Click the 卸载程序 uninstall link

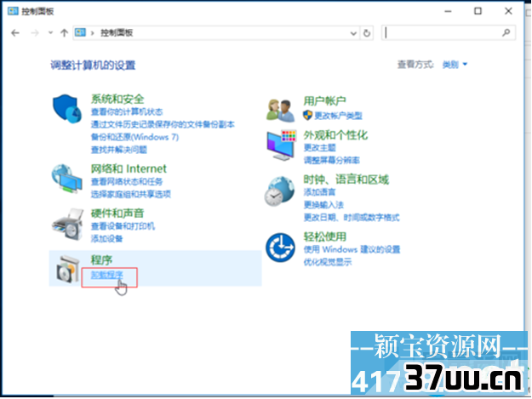107,275
